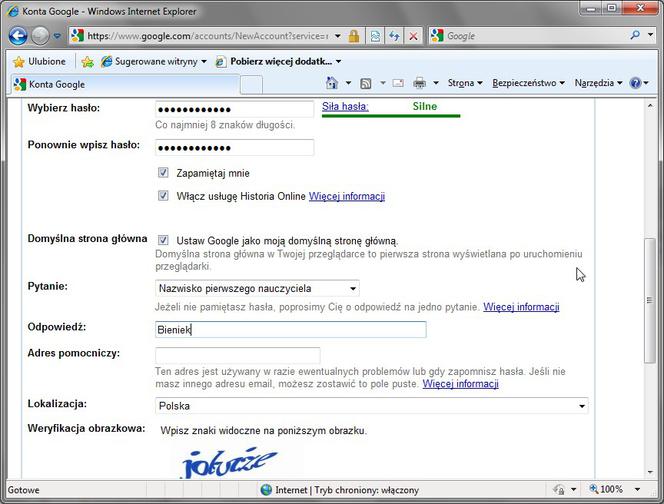Screen dimensions: 664x504
Task: Open recent pages dropdown next to Forward
Action: tap(57, 36)
